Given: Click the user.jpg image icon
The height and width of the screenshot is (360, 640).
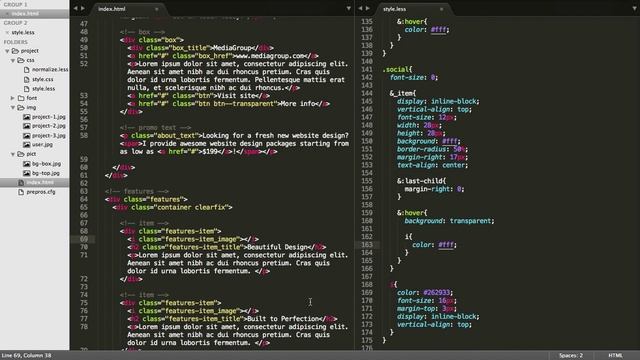Looking at the screenshot, I should [x=27, y=144].
